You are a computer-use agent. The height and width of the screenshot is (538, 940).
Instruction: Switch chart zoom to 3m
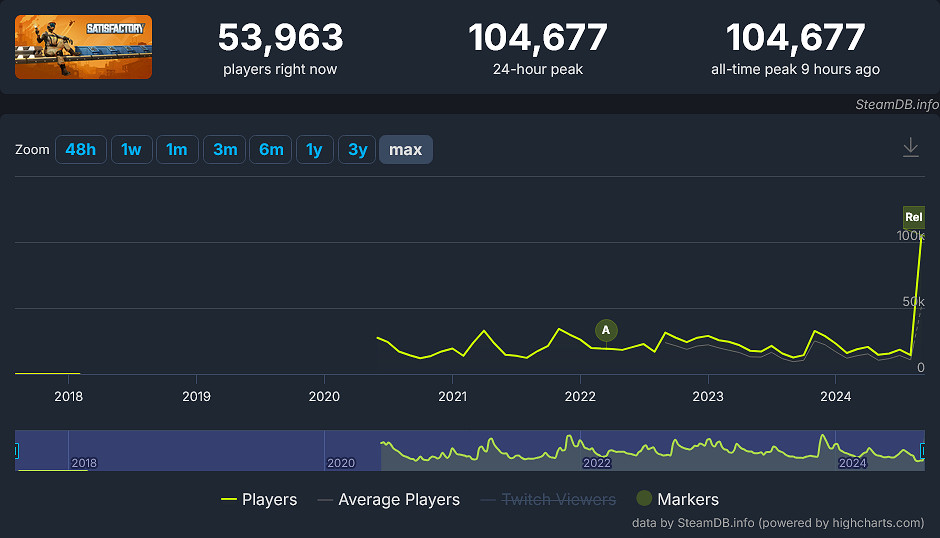tap(225, 150)
